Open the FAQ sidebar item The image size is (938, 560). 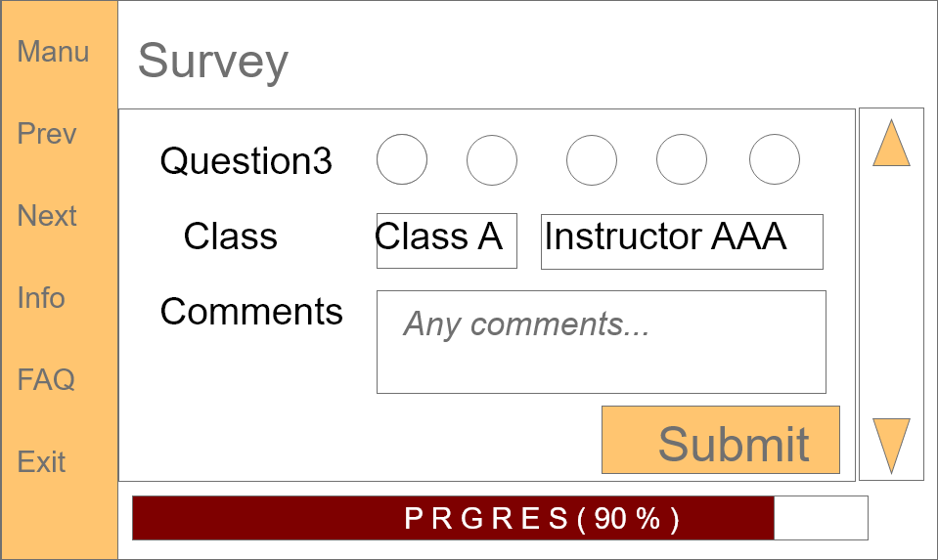[46, 379]
